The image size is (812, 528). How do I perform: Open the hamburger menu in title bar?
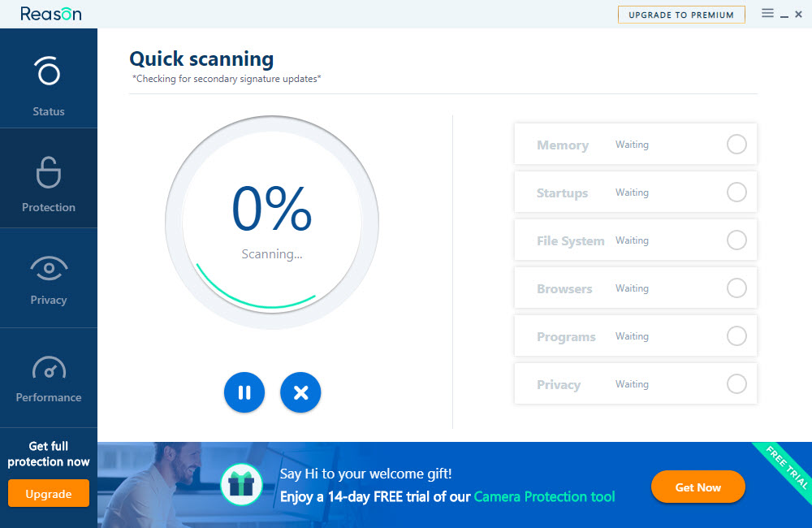[767, 13]
